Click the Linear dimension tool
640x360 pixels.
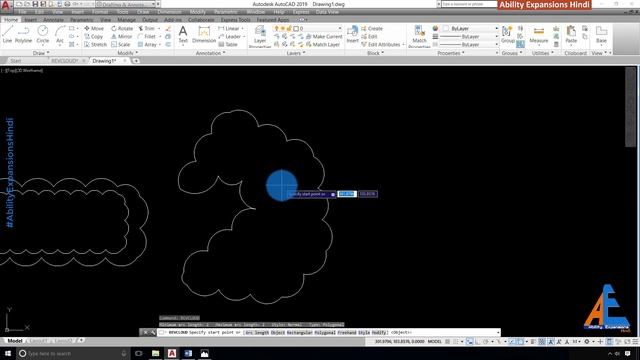229,29
